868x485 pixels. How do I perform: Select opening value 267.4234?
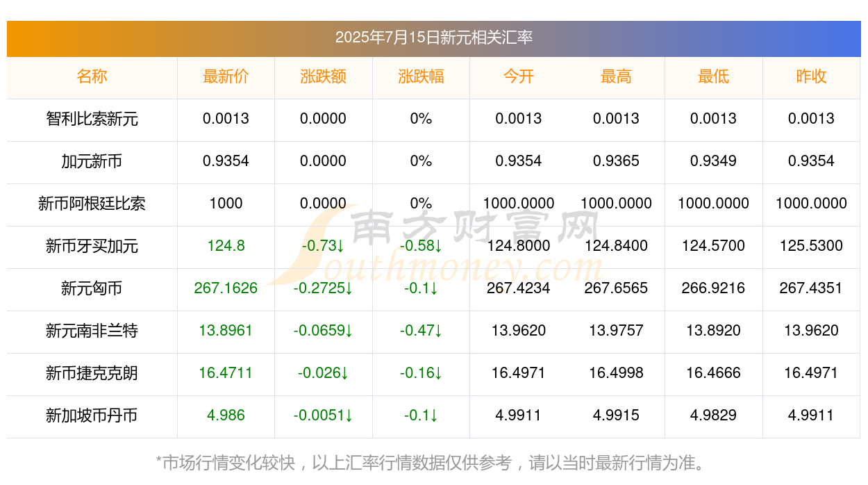tap(519, 288)
